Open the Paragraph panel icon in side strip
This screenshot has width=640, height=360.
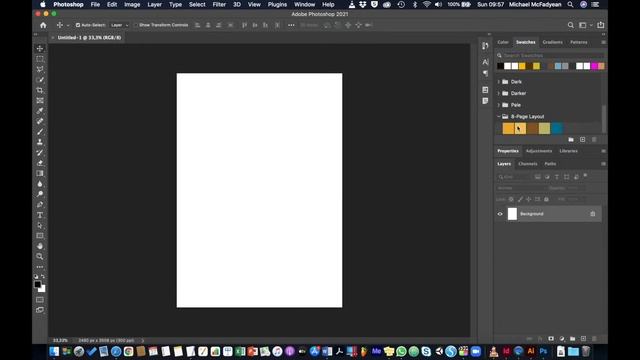coord(485,73)
